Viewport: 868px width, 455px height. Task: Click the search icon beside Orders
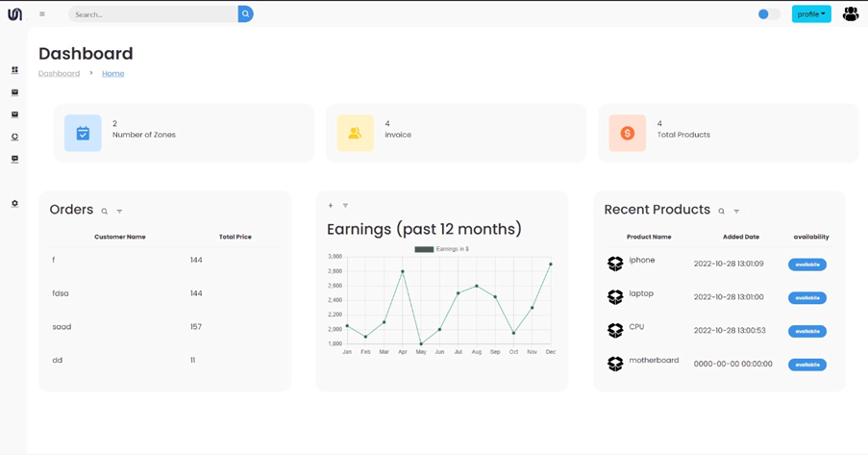pyautogui.click(x=104, y=212)
